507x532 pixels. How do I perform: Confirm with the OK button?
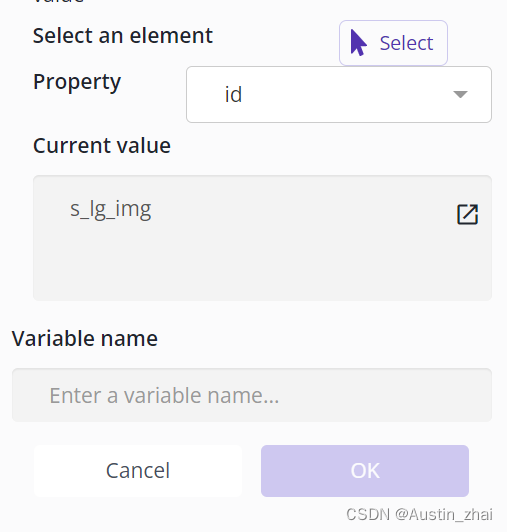[365, 471]
